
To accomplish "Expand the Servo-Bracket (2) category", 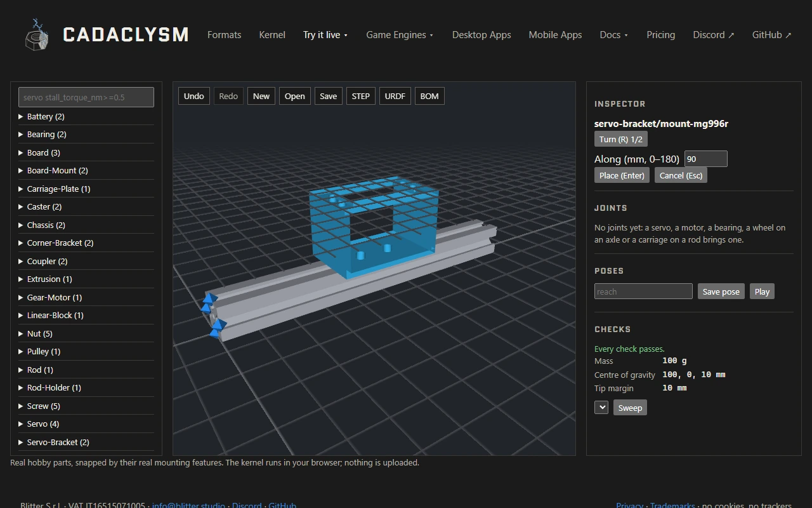I will tap(86, 443).
